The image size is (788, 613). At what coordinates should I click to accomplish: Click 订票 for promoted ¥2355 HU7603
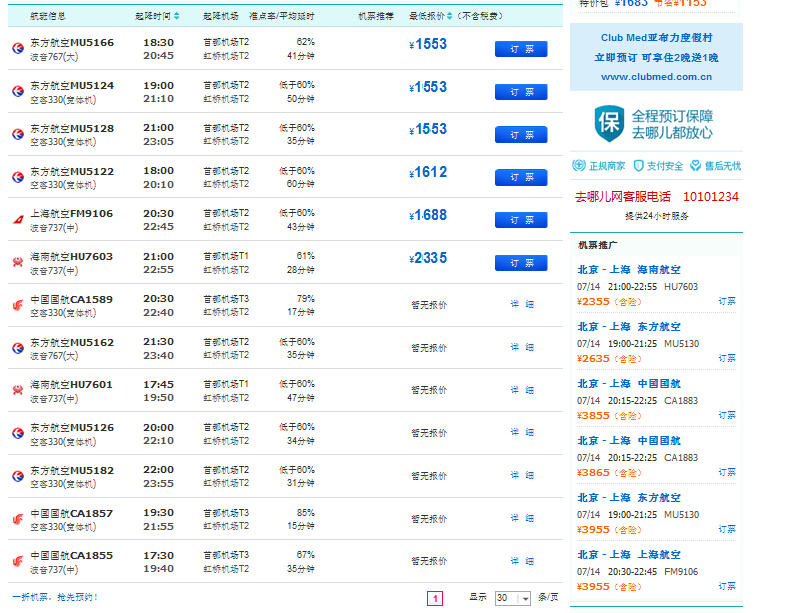point(727,301)
